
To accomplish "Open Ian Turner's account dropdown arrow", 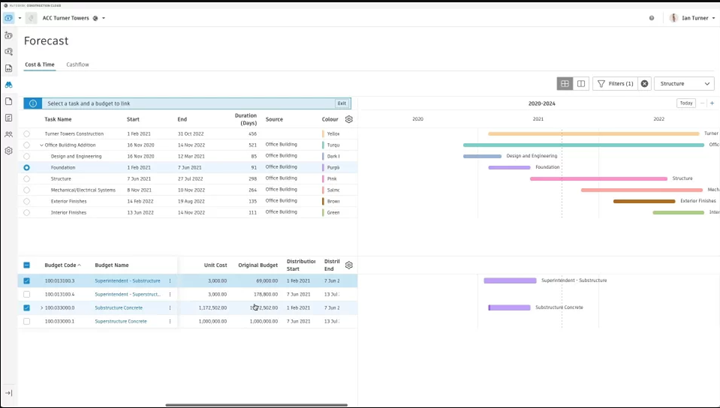I will pyautogui.click(x=714, y=18).
